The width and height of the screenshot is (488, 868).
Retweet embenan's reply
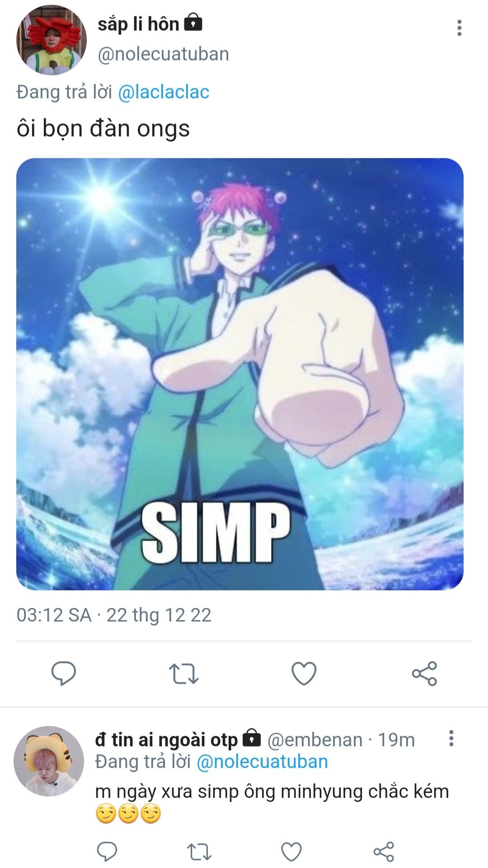coord(199,852)
